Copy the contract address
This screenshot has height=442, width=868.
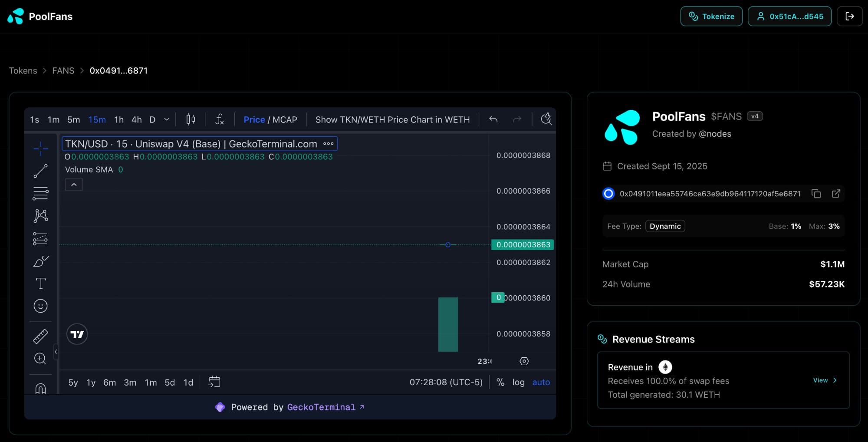816,194
